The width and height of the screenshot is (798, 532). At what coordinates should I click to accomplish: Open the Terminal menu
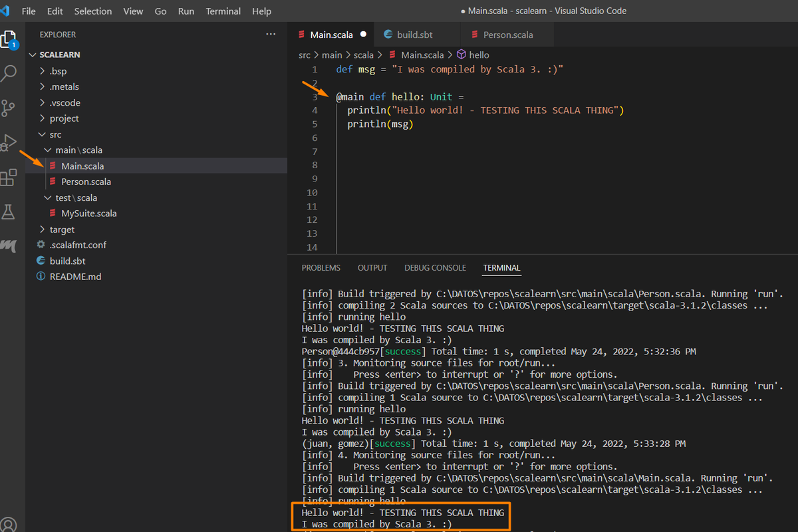coord(223,11)
